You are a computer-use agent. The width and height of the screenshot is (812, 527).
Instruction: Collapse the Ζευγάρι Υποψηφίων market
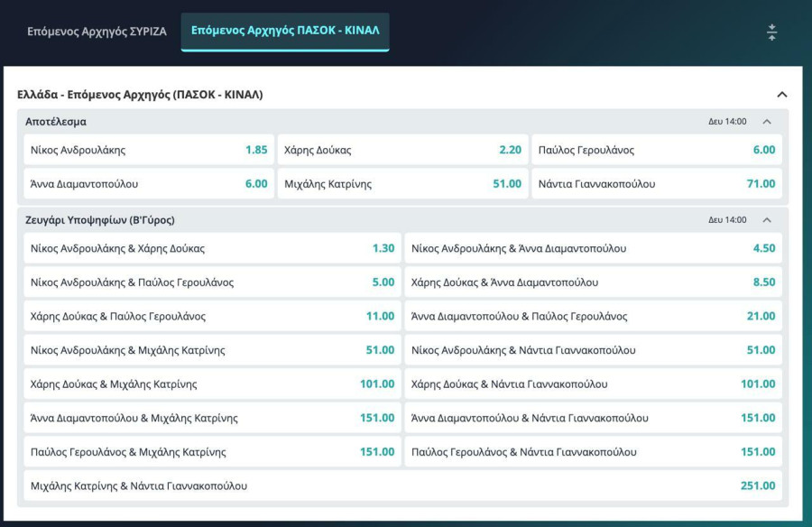(x=767, y=220)
